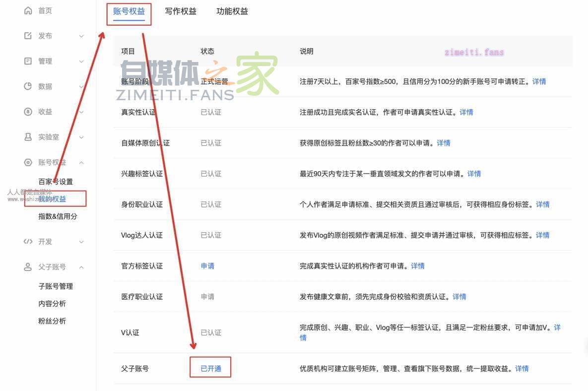Click the 账号权益 badge icon in sidebar
Viewport: 588px width, 391px height.
(28, 162)
